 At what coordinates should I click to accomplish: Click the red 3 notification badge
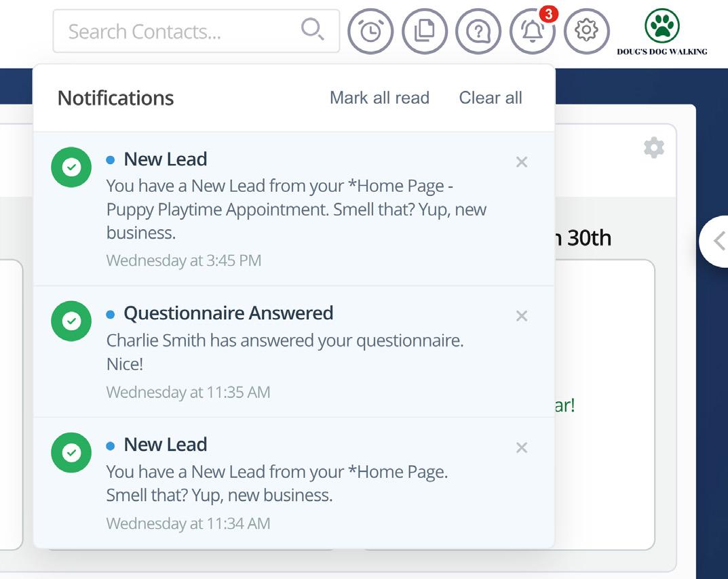(x=548, y=14)
